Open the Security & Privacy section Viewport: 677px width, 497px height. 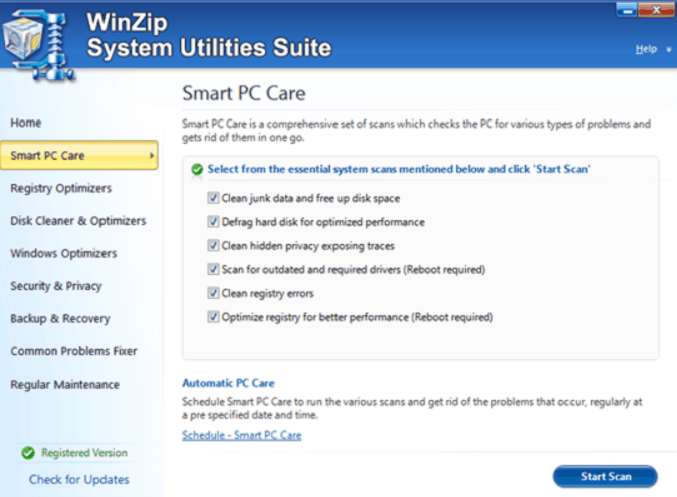tap(56, 286)
